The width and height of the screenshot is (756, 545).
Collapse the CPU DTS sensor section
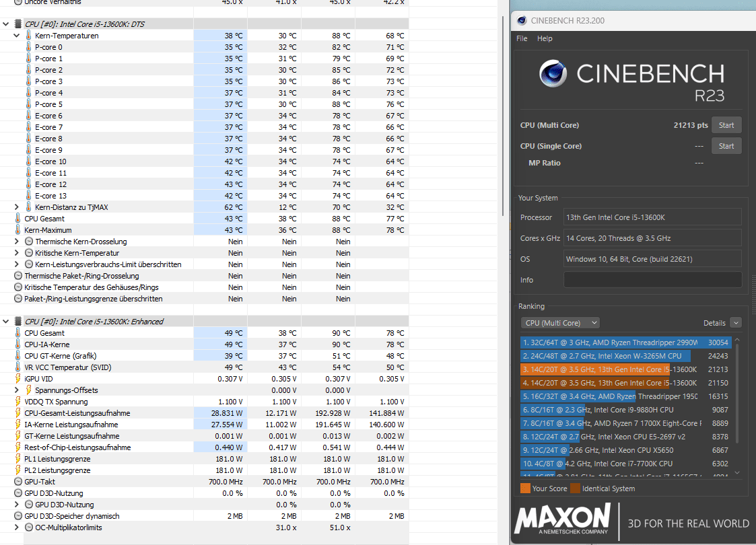pyautogui.click(x=6, y=24)
